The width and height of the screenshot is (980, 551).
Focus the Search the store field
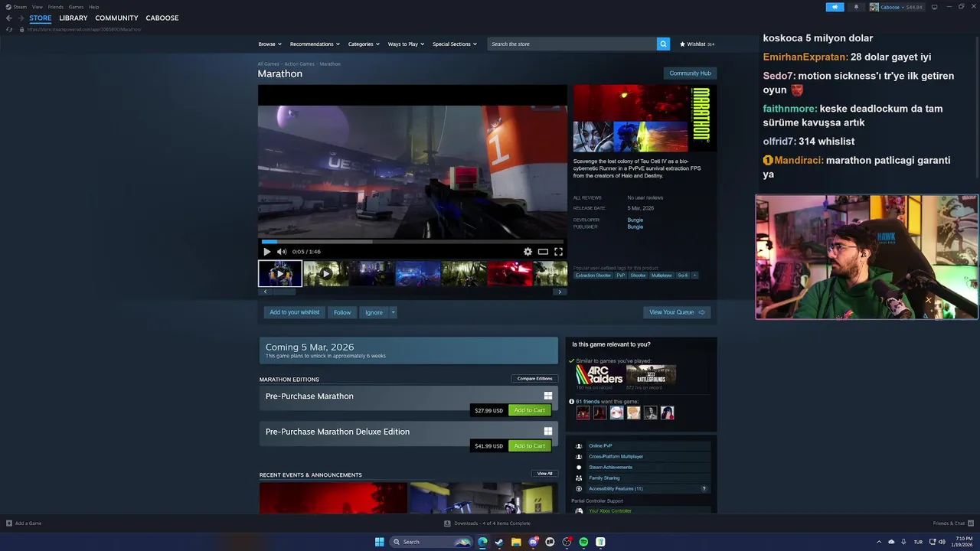tap(572, 44)
